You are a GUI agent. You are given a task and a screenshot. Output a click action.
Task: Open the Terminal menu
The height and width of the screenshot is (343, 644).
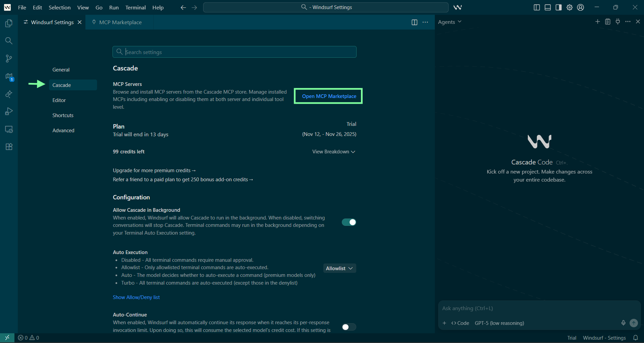pos(136,7)
